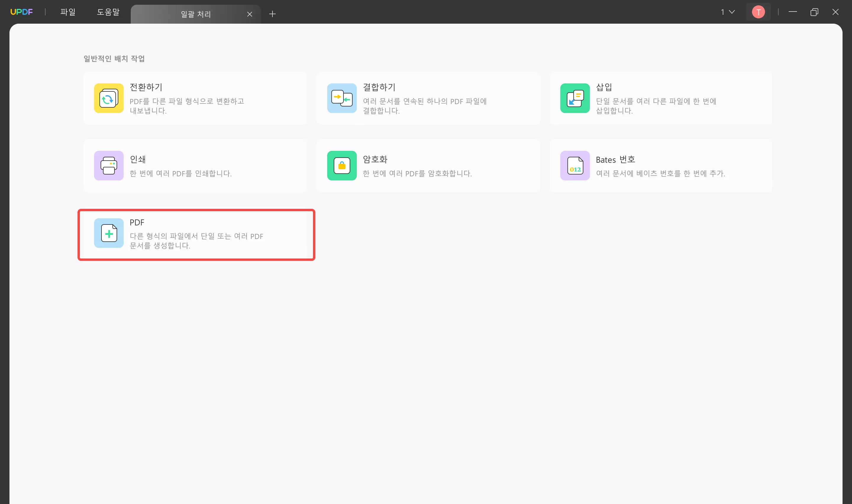Viewport: 852px width, 504px height.
Task: Click the UPDF logo
Action: (x=21, y=12)
